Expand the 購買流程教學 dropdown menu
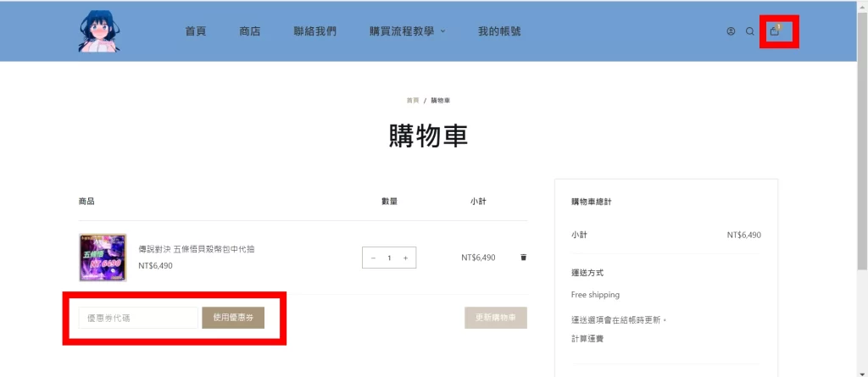Screen dimensions: 868x377 (x=408, y=31)
